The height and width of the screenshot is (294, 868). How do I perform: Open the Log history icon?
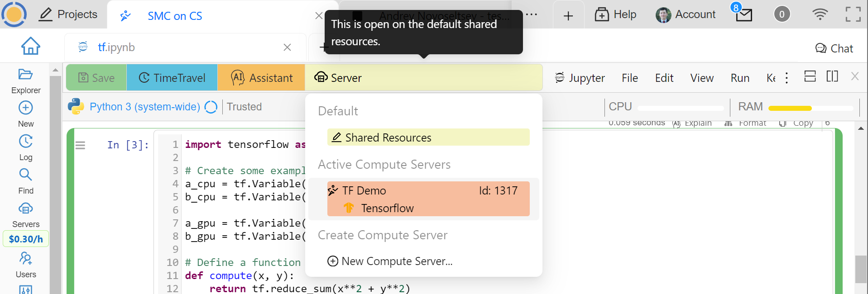click(x=25, y=142)
